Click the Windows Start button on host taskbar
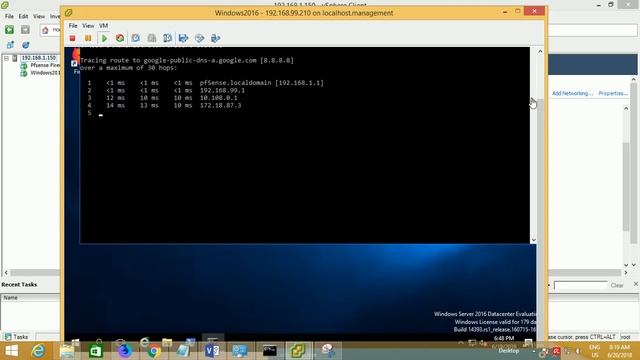 tap(11, 351)
